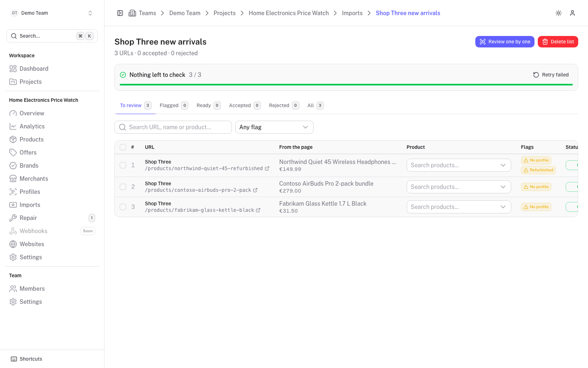This screenshot has width=588, height=368.
Task: Open Imports in sidebar
Action: pyautogui.click(x=52, y=205)
